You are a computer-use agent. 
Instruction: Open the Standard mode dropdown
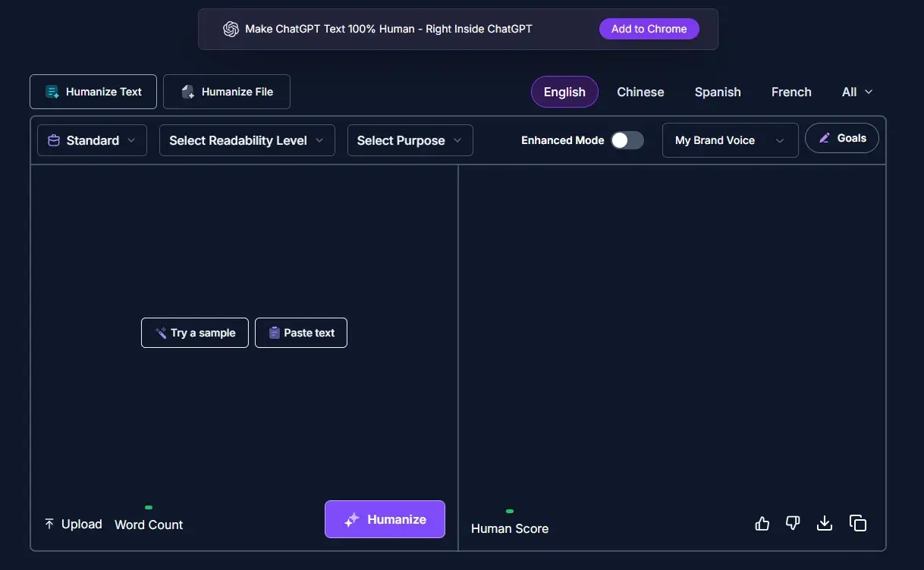(92, 140)
